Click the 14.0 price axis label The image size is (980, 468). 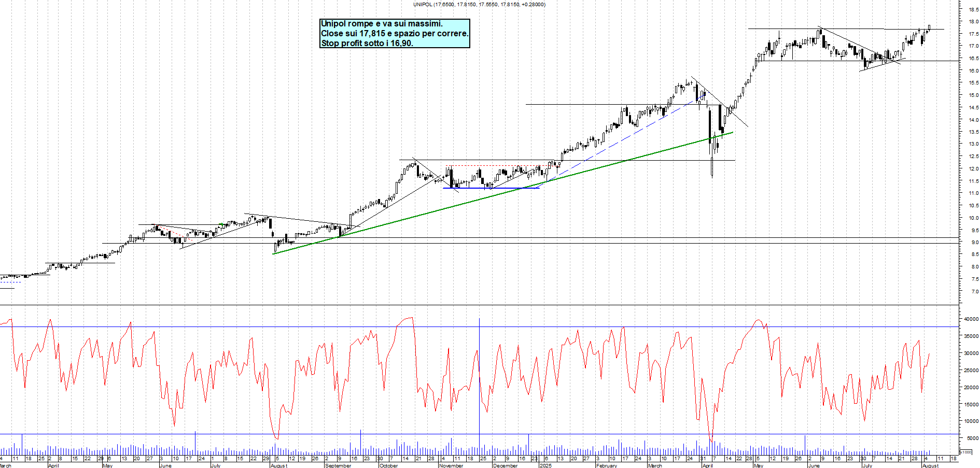[x=973, y=120]
